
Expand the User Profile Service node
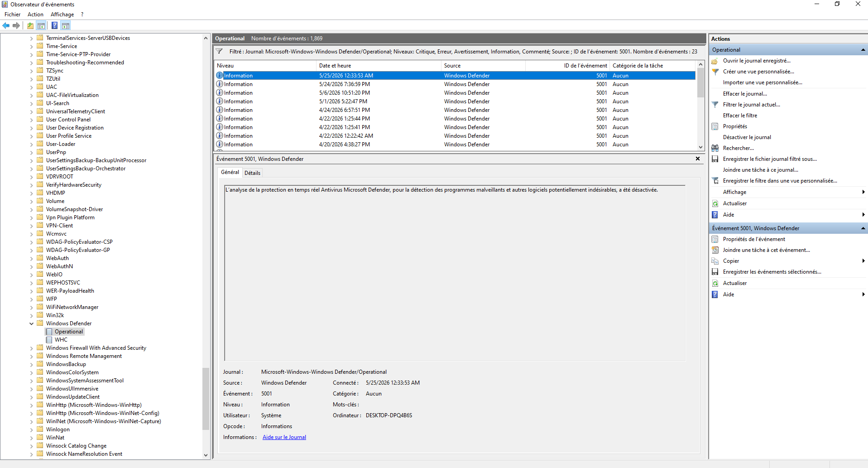(x=31, y=136)
